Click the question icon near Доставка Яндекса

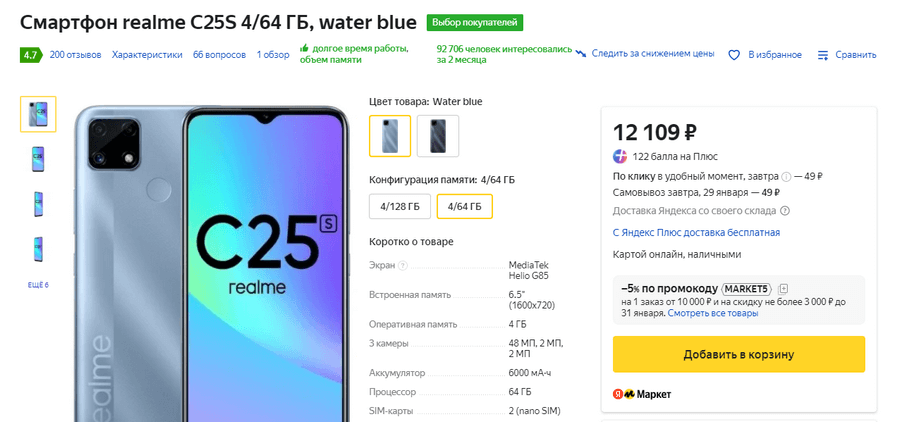click(785, 211)
